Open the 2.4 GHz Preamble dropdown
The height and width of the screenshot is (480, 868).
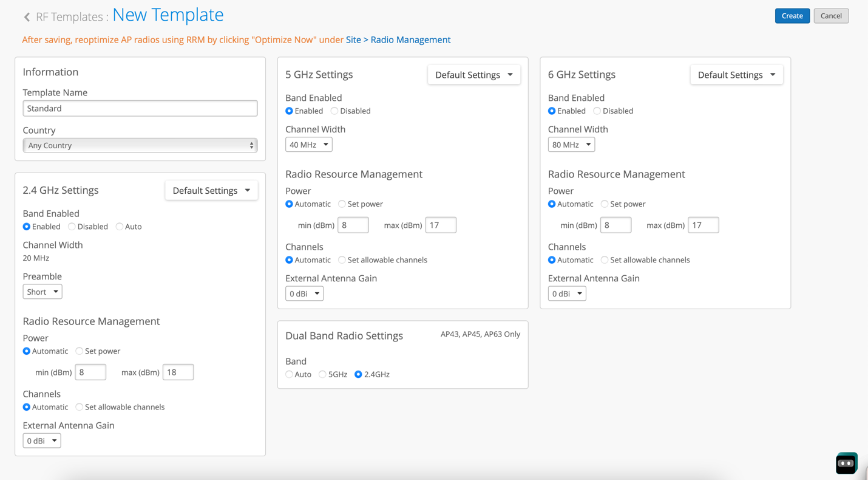(42, 292)
